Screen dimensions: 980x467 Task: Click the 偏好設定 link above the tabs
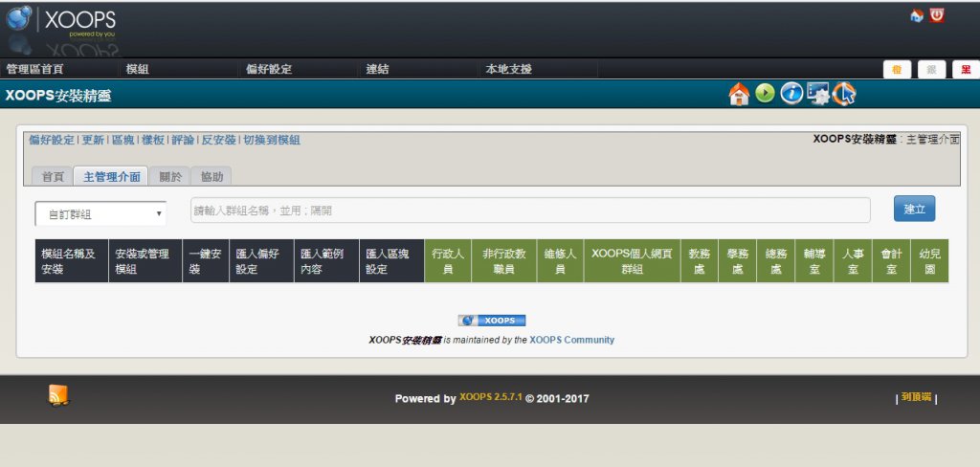[x=52, y=140]
